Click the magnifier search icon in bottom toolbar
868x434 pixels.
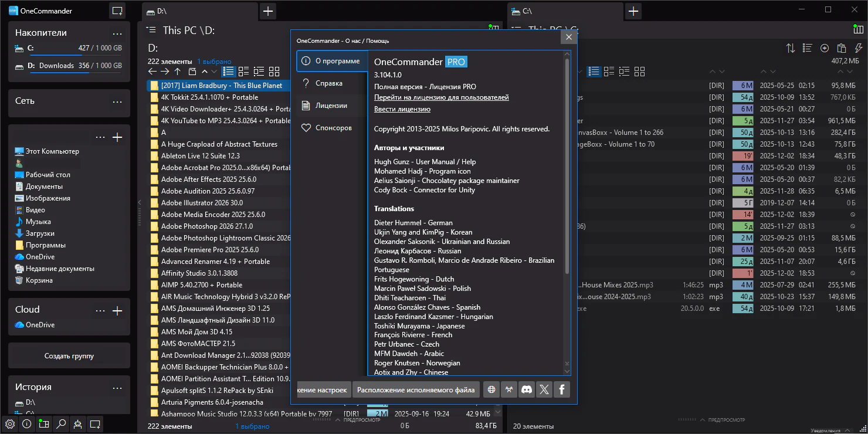click(61, 423)
